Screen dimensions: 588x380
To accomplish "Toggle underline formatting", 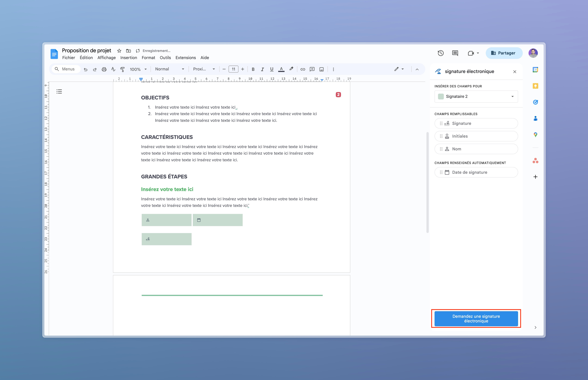I will (x=272, y=69).
